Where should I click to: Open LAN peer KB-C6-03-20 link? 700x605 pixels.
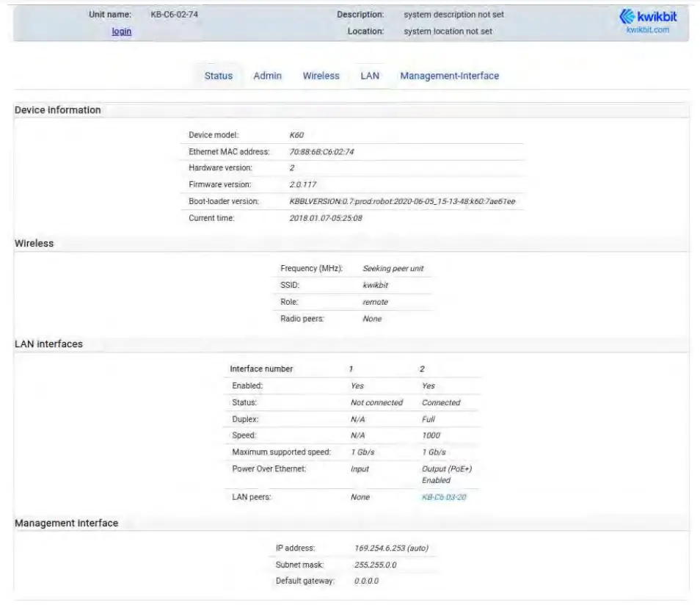point(444,497)
